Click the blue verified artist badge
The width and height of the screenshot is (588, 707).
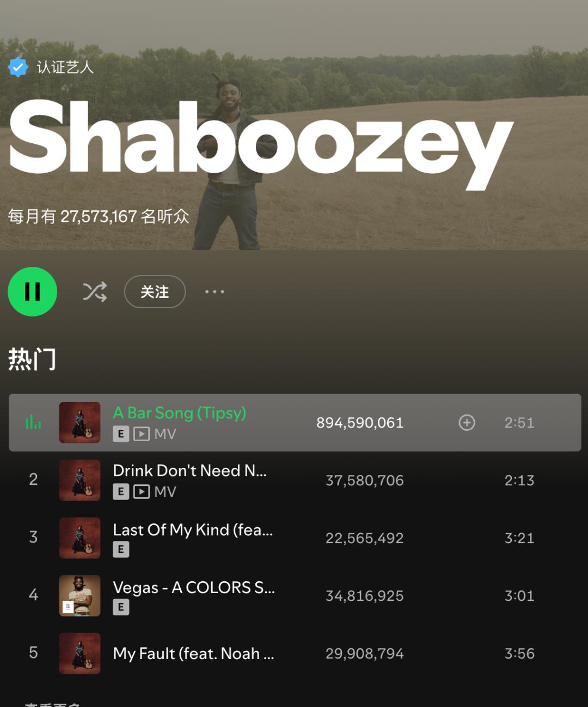(18, 67)
